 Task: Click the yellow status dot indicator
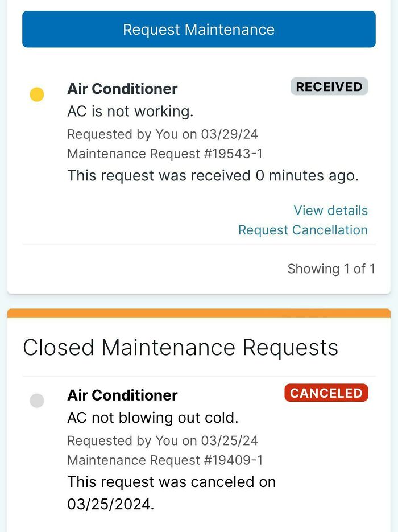click(x=36, y=94)
